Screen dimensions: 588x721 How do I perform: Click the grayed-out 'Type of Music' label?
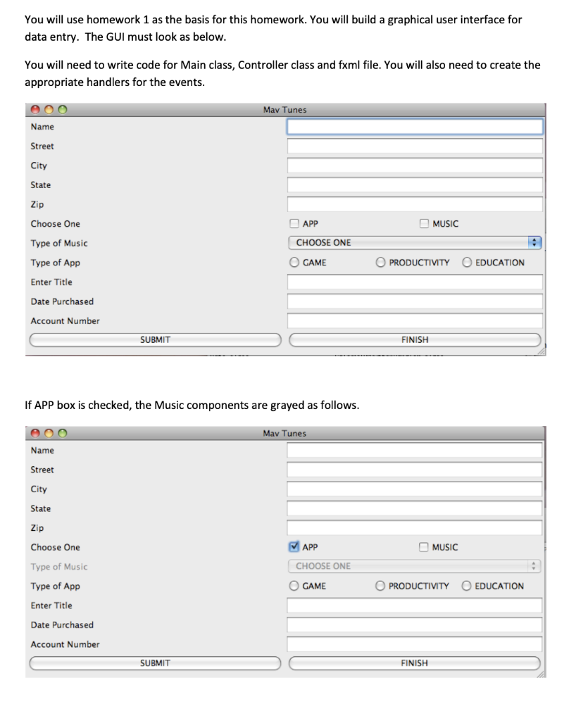(59, 567)
